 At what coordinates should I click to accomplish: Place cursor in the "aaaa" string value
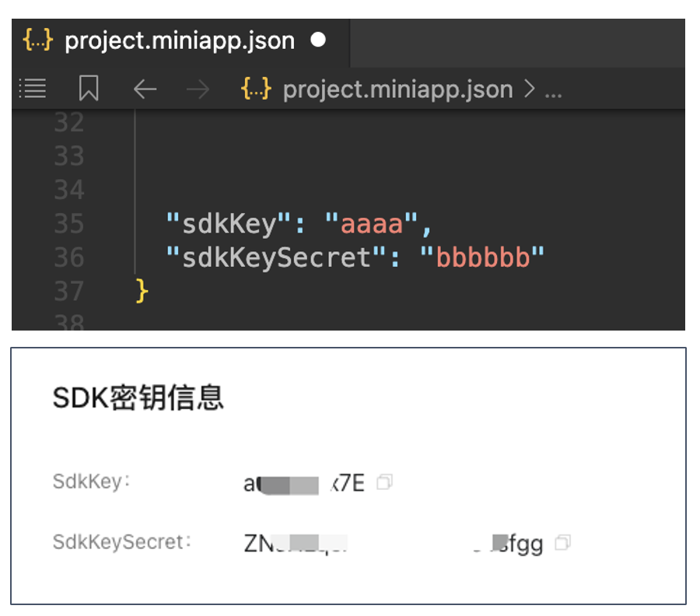pos(372,224)
